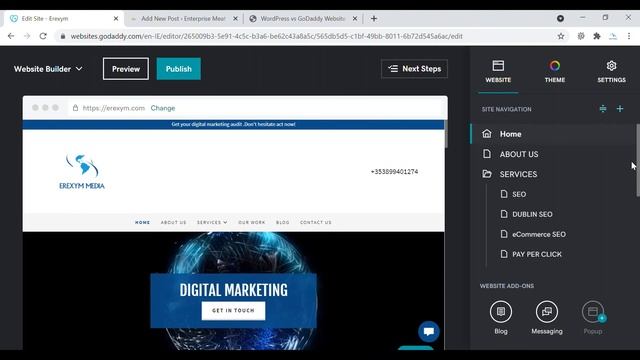Switch to WordPress vs GoDaddy tab
The width and height of the screenshot is (640, 360).
[302, 18]
